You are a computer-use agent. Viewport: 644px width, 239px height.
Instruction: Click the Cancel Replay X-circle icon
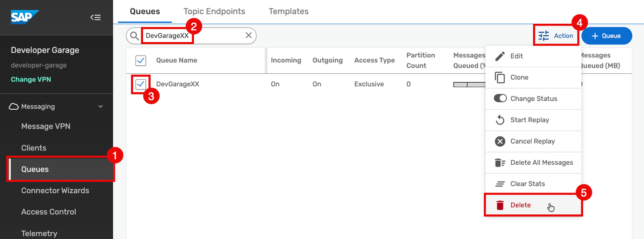500,141
